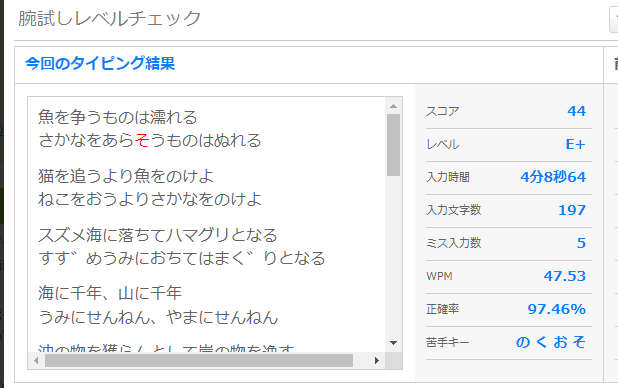The image size is (618, 388).
Task: Click the 入力時間 label
Action: [448, 177]
